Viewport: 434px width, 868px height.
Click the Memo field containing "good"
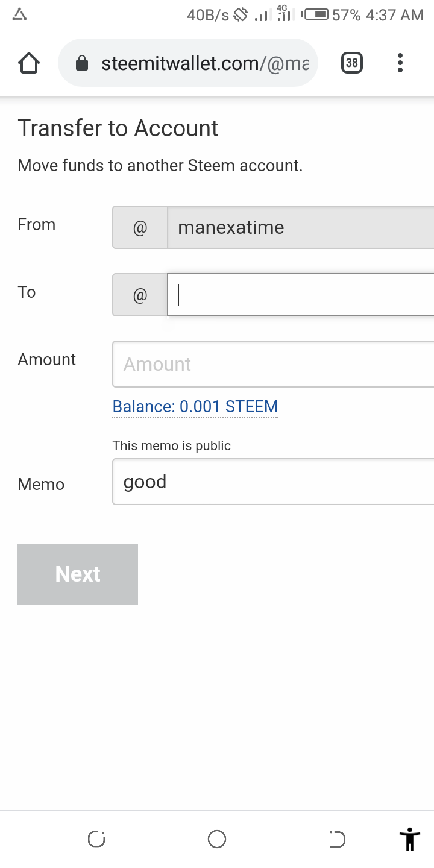point(273,482)
